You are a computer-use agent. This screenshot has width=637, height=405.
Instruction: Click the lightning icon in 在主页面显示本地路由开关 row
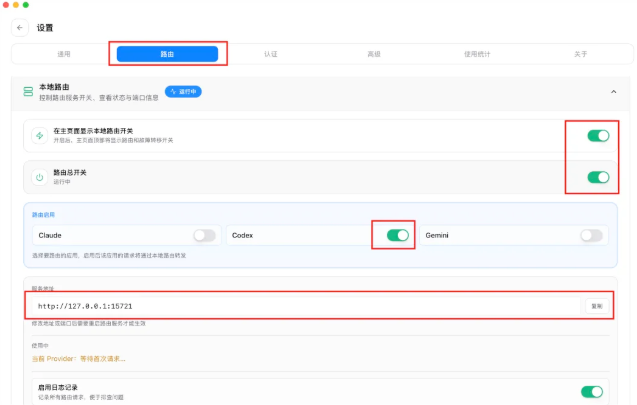click(x=39, y=136)
